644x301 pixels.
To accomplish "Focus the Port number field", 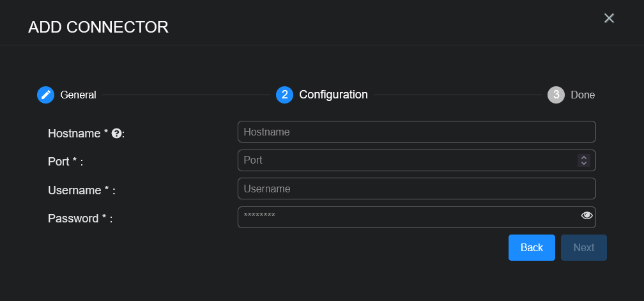I will pyautogui.click(x=402, y=160).
